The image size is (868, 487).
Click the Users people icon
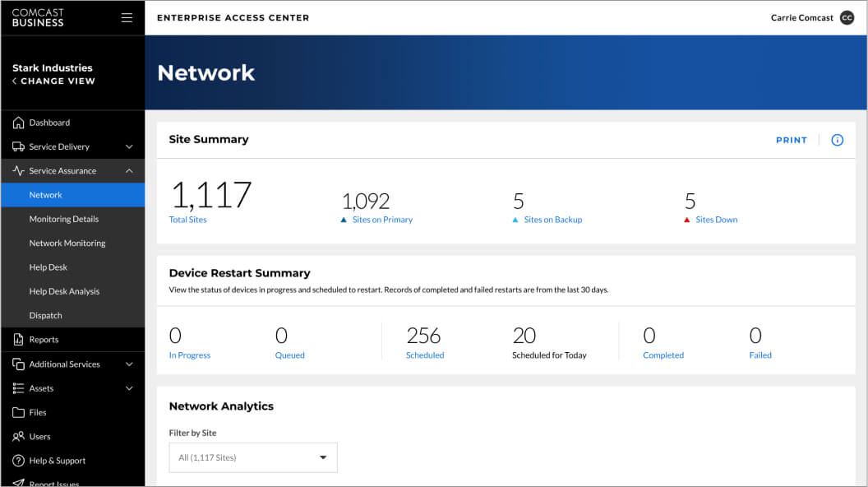(18, 437)
